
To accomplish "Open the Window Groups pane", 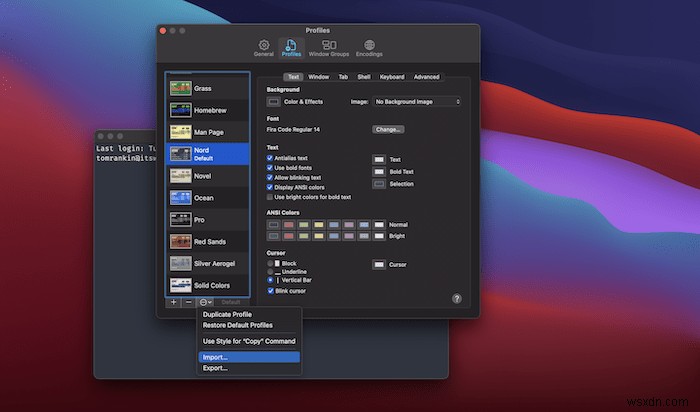I will pos(328,47).
